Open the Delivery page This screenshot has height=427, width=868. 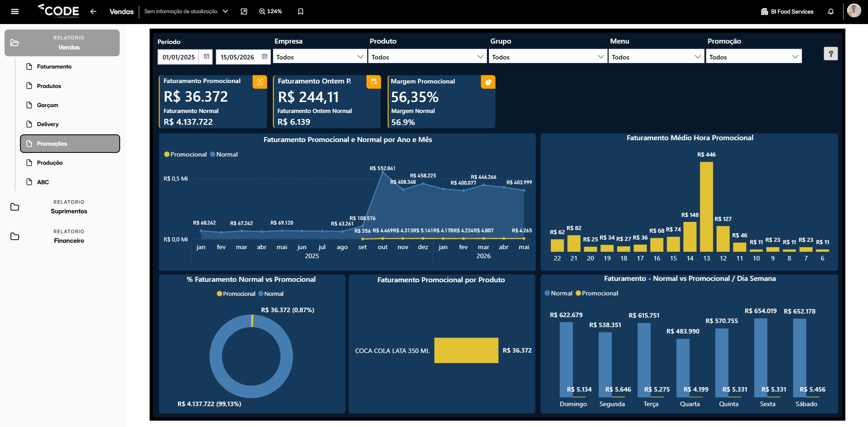70,124
